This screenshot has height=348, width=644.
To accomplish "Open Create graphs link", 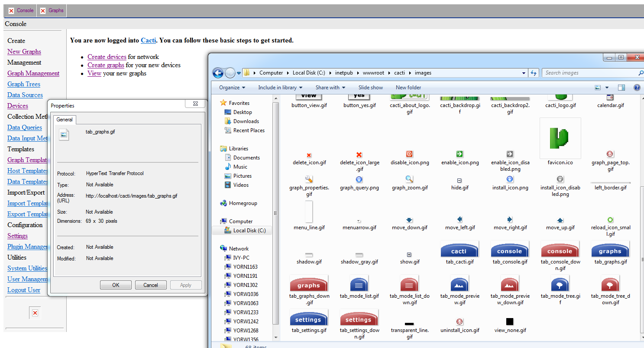I will 106,65.
